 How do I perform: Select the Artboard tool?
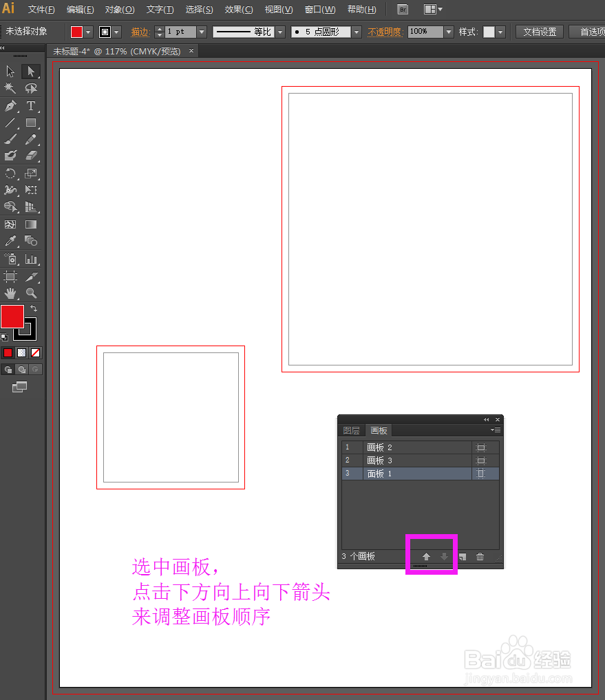pyautogui.click(x=10, y=277)
